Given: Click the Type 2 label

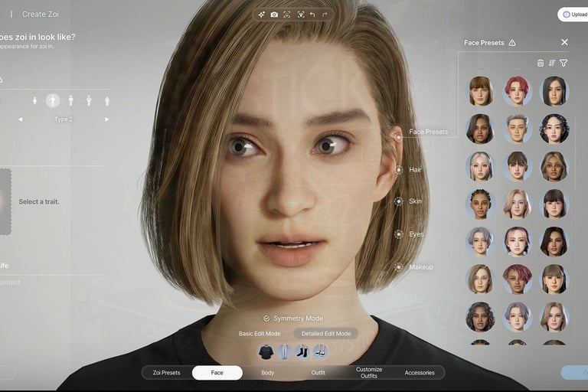Looking at the screenshot, I should [64, 119].
